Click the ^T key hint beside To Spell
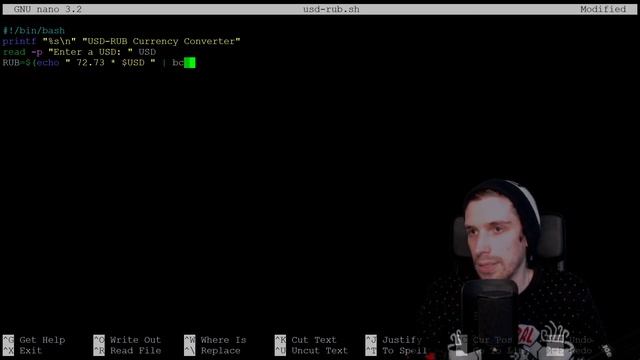 coord(371,350)
